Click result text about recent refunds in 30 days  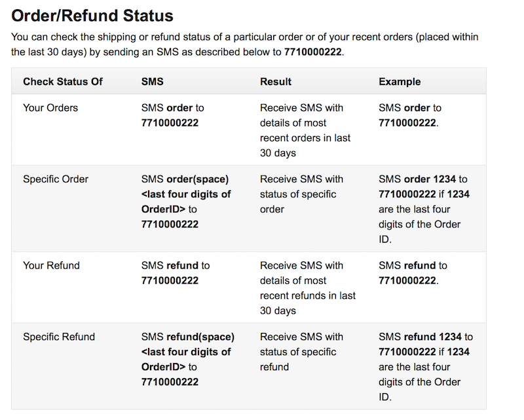pyautogui.click(x=308, y=288)
